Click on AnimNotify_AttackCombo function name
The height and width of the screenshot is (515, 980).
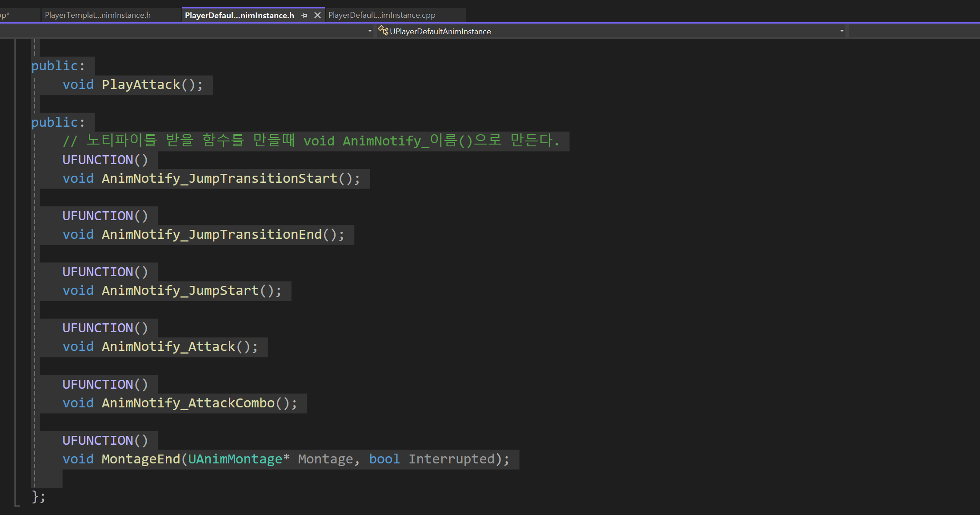(188, 403)
